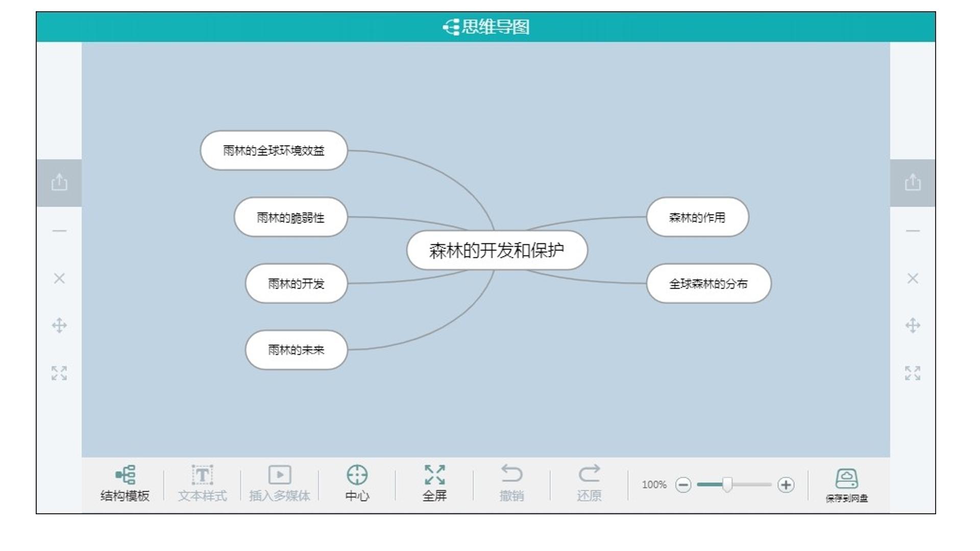The width and height of the screenshot is (980, 551).
Task: Select the node 雨林的未来
Action: point(297,350)
